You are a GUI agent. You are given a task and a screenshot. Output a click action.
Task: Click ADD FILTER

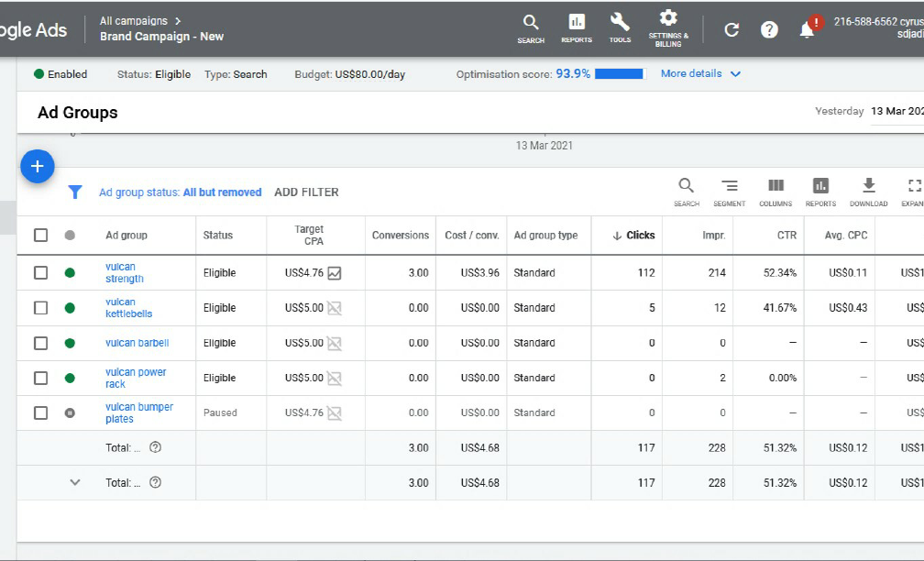(x=306, y=192)
